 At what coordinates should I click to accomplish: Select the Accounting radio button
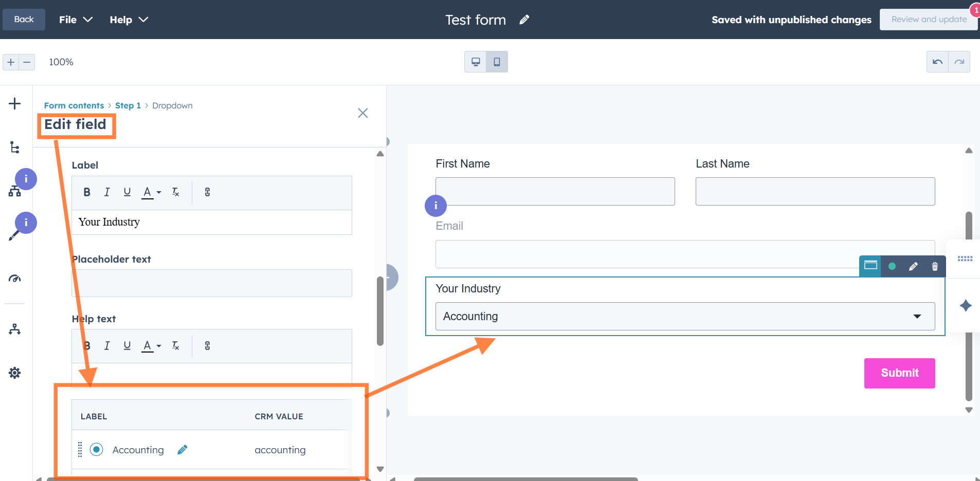[x=96, y=450]
